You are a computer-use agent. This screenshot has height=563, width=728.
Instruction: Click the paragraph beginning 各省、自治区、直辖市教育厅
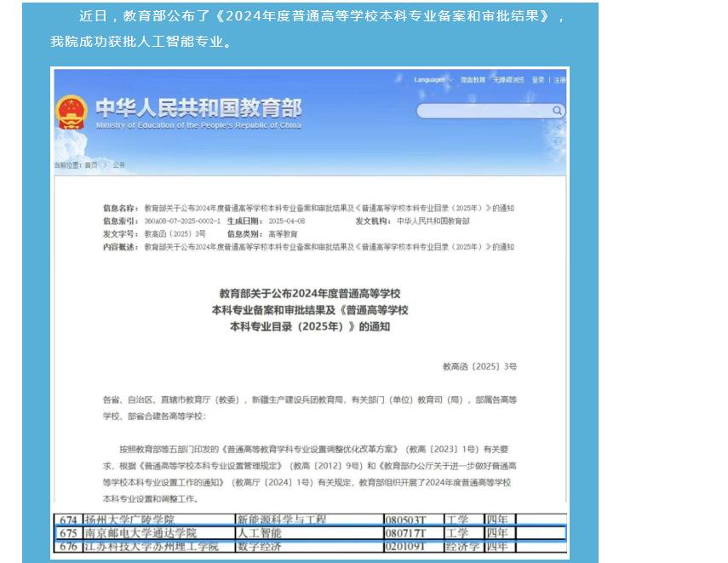[310, 408]
